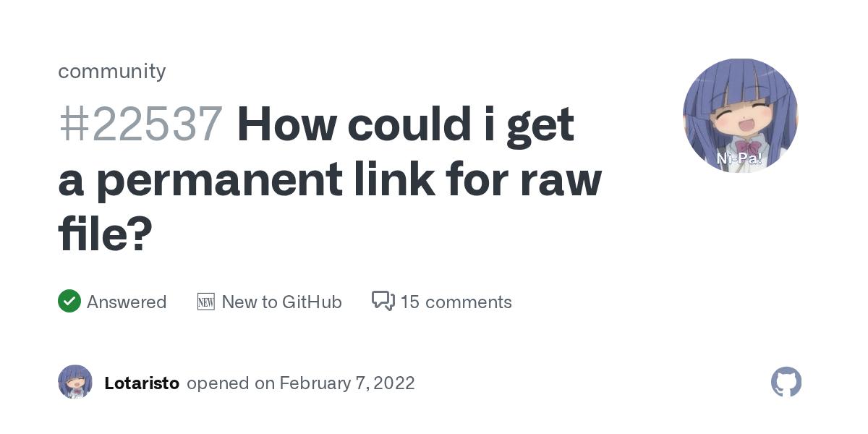
Task: Click the "15 comments" count
Action: point(456,302)
